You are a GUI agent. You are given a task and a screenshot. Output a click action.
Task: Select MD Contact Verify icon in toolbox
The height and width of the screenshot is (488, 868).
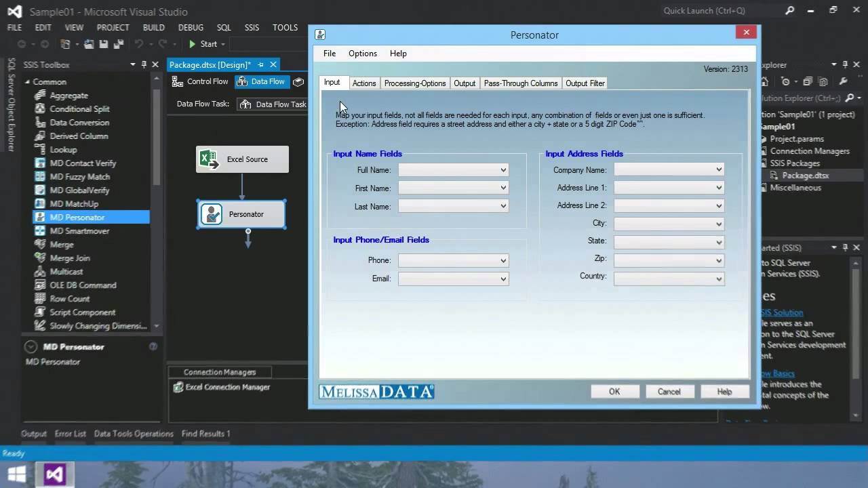pyautogui.click(x=39, y=163)
